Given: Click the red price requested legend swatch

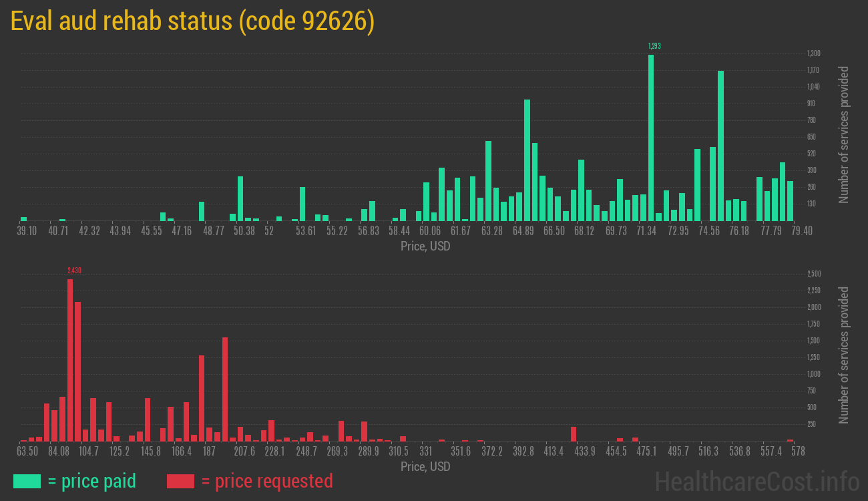Looking at the screenshot, I should (180, 481).
